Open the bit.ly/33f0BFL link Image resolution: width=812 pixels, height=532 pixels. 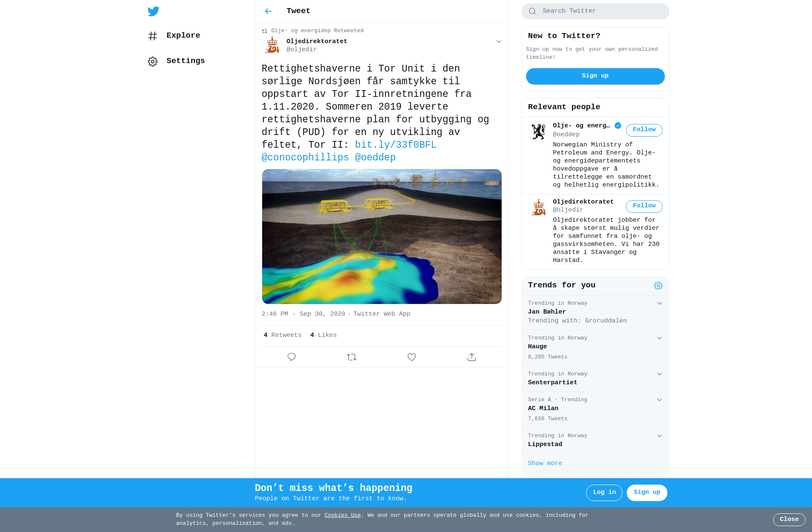(x=395, y=145)
